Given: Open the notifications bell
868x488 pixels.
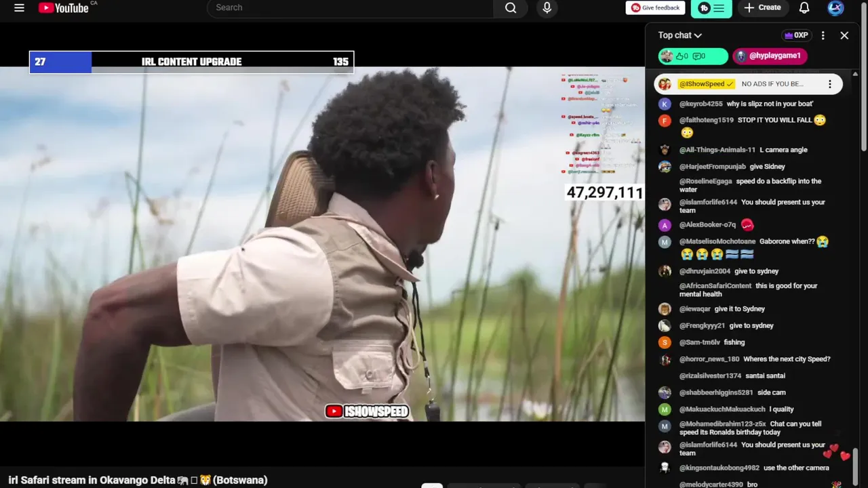Looking at the screenshot, I should pos(804,8).
